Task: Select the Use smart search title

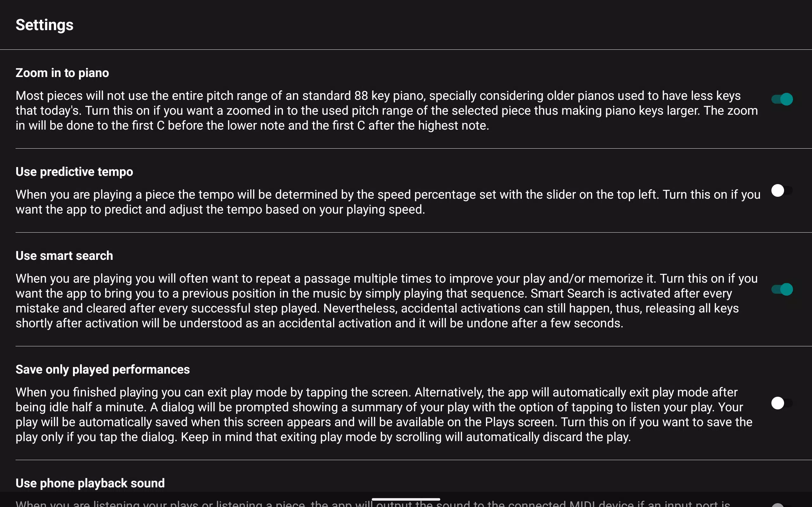Action: pos(64,256)
